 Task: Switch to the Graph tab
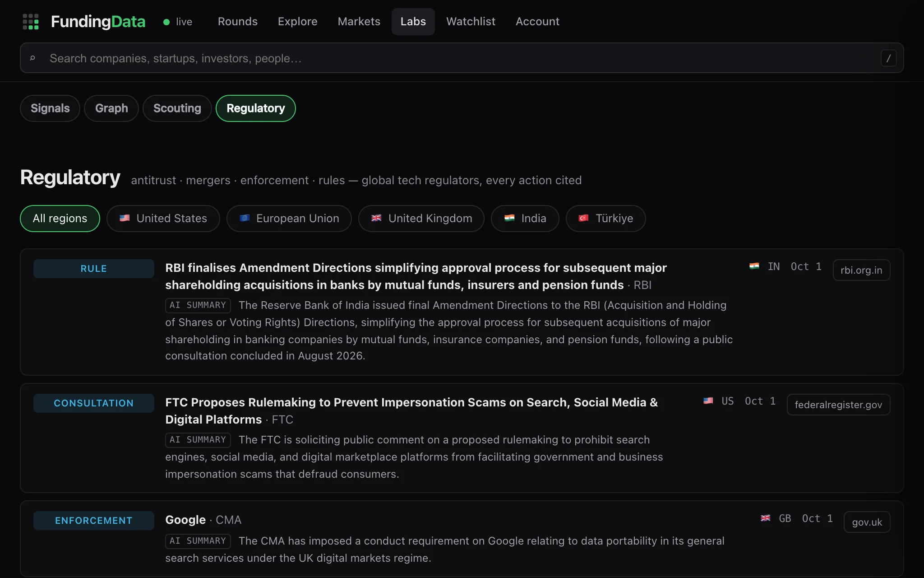[x=111, y=108]
